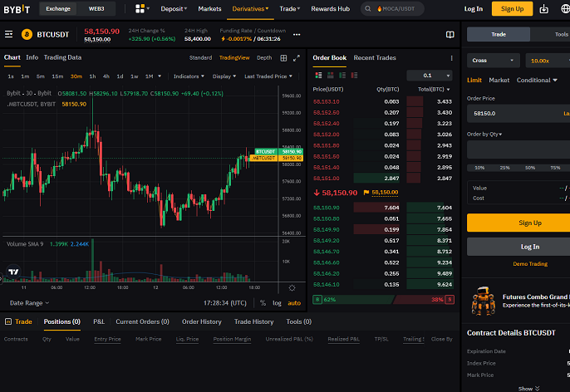Click the mark price flag icon
This screenshot has width=570, height=392.
pos(366,193)
